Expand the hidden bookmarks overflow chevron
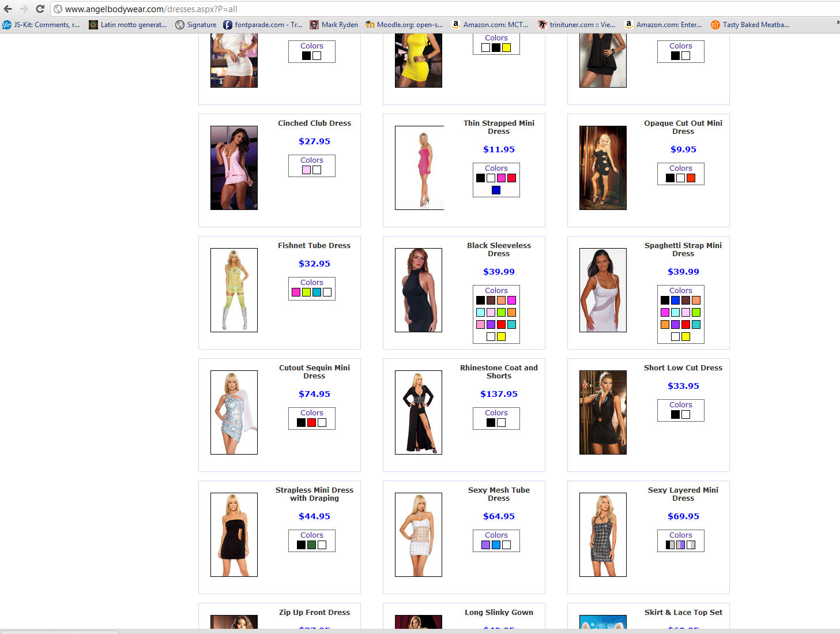Image resolution: width=840 pixels, height=634 pixels. pyautogui.click(x=838, y=22)
